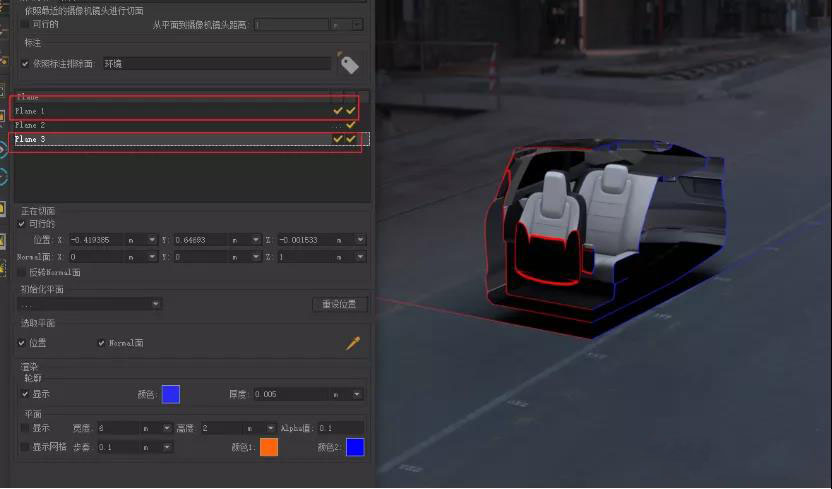Click the eyedropper pick-plane icon

coord(352,343)
